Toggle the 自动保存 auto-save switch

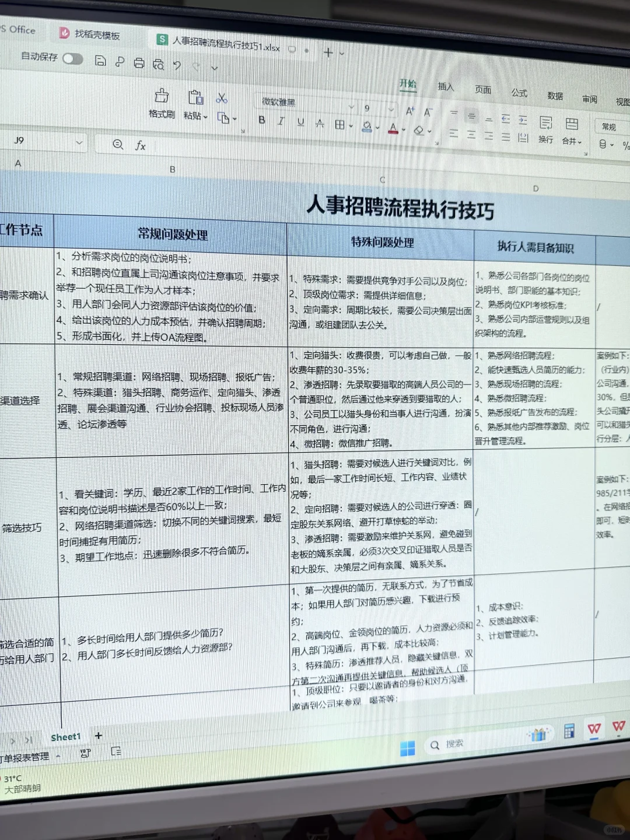tap(72, 59)
